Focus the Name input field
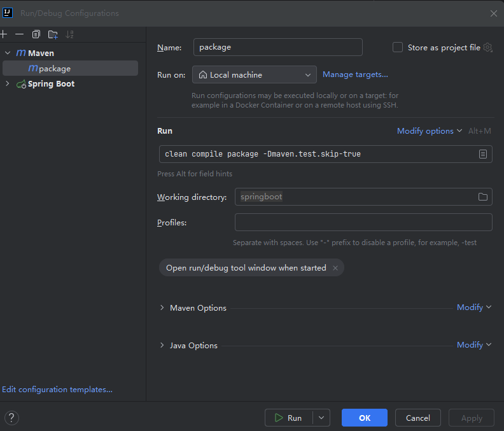504x431 pixels. point(278,47)
